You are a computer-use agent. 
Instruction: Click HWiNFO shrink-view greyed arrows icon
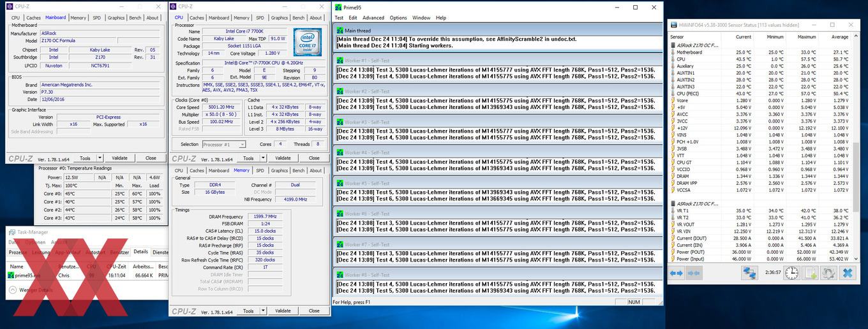(693, 273)
